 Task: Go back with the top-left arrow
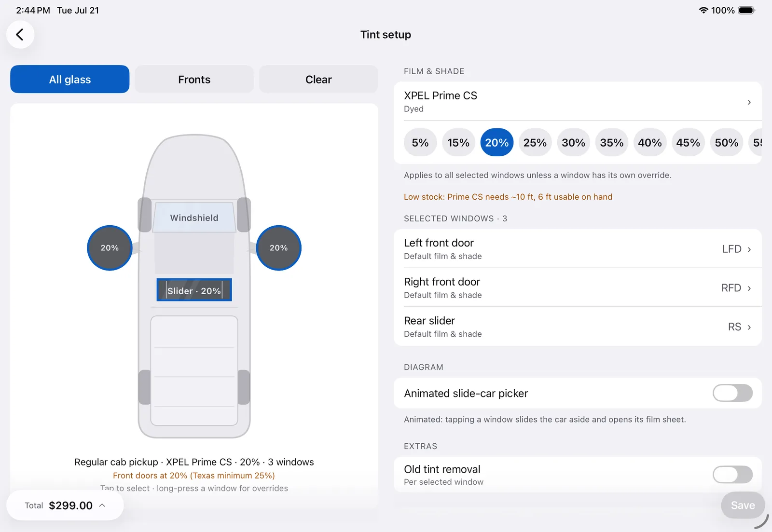tap(20, 35)
